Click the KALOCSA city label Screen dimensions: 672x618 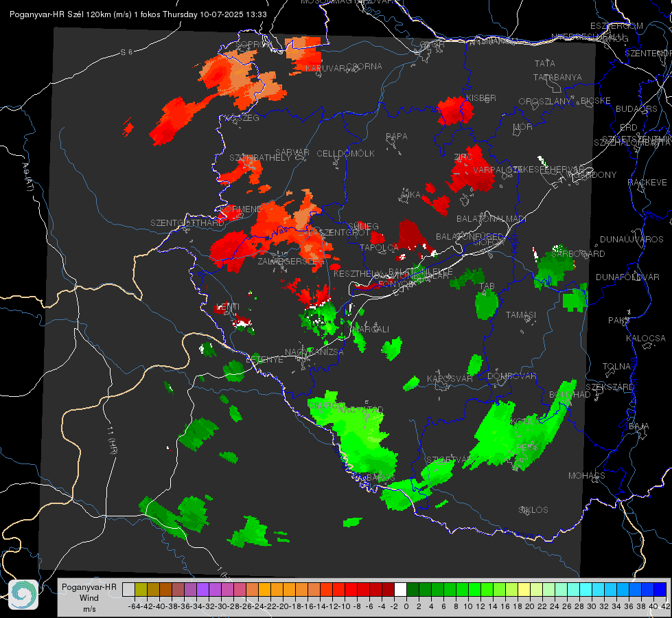646,339
